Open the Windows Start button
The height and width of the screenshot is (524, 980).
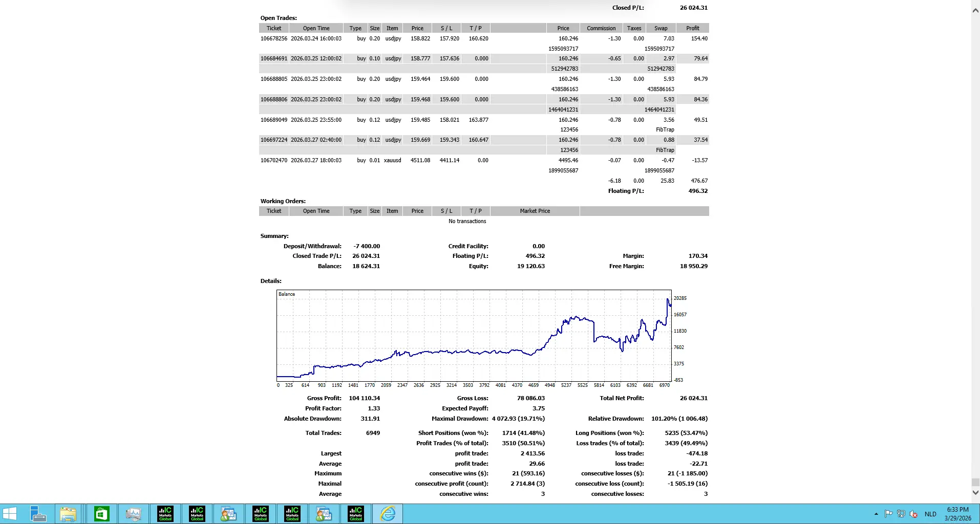pyautogui.click(x=10, y=514)
